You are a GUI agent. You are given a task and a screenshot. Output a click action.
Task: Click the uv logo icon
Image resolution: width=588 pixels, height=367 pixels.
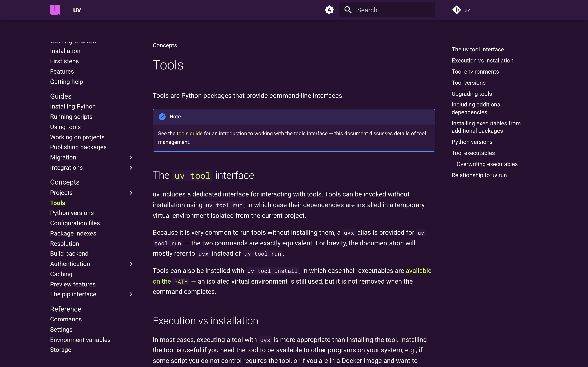tap(55, 10)
